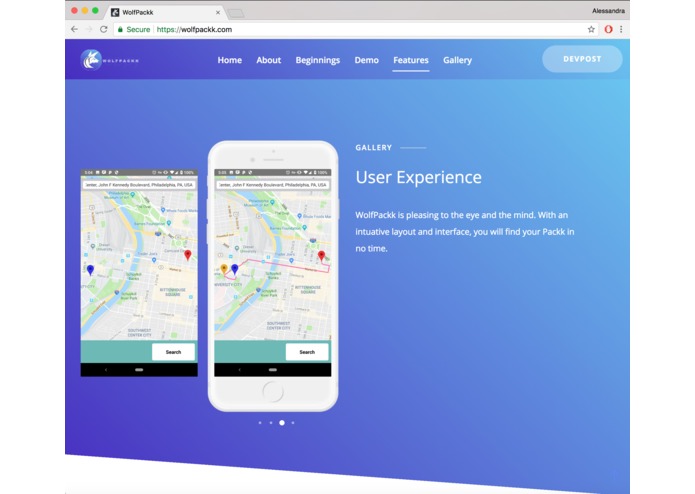695x494 pixels.
Task: Close the WolfPackk browser tab
Action: pyautogui.click(x=218, y=12)
